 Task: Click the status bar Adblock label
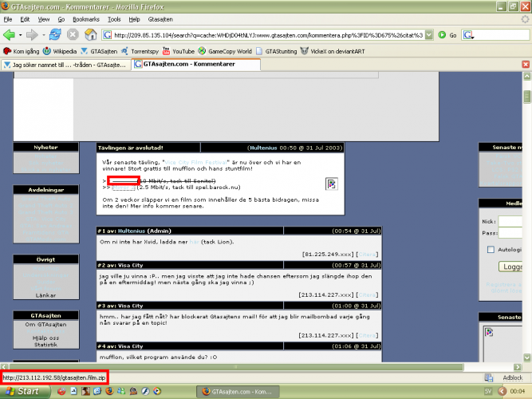[513, 377]
